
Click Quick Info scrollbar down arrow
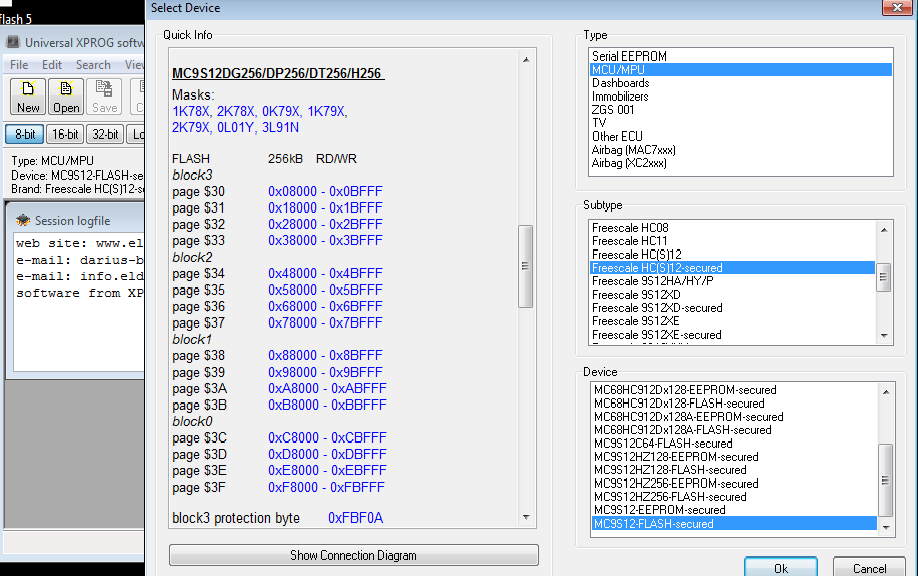pyautogui.click(x=526, y=517)
